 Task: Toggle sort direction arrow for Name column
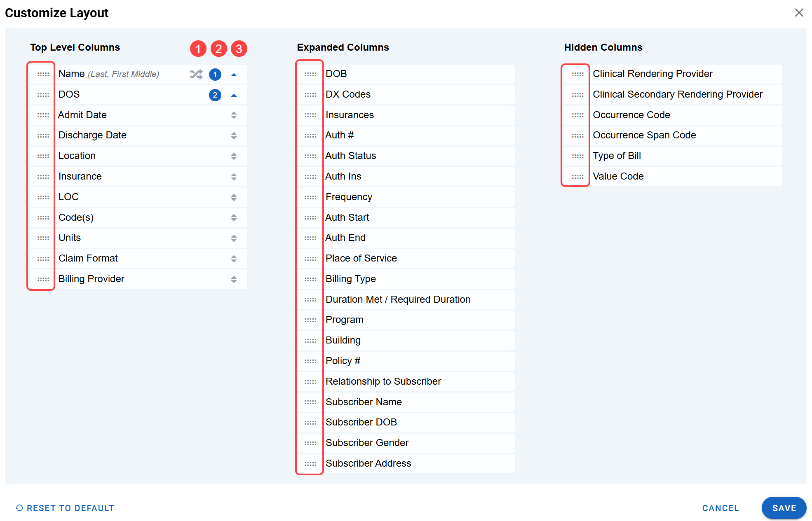coord(234,75)
